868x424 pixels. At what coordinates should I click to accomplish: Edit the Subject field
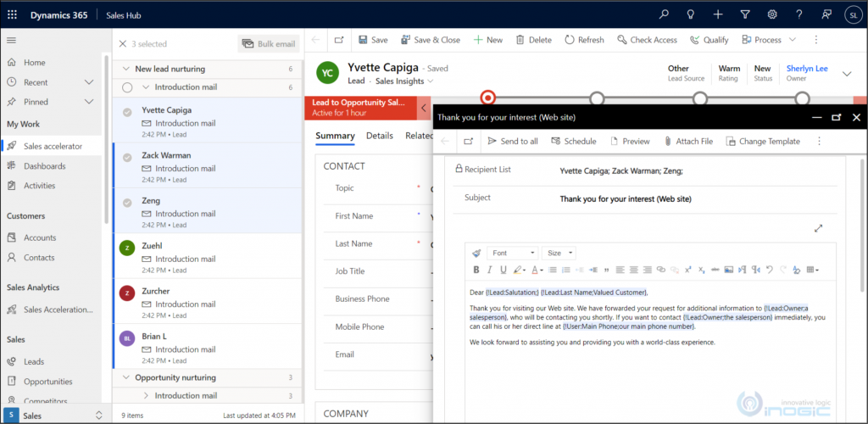pyautogui.click(x=698, y=198)
